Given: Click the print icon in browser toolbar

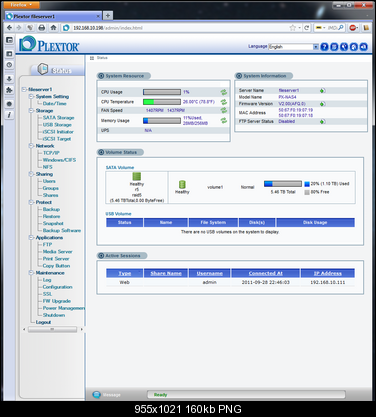Looking at the screenshot, I should click(42, 28).
